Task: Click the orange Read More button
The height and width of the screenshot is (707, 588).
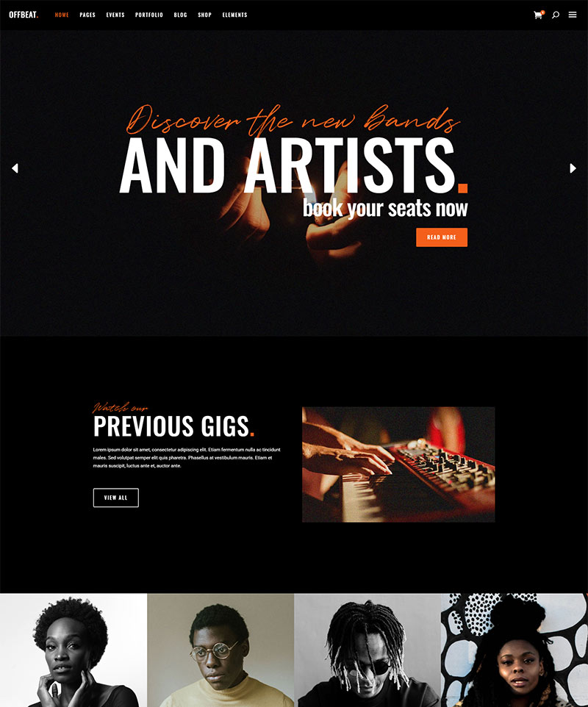Action: pyautogui.click(x=442, y=237)
